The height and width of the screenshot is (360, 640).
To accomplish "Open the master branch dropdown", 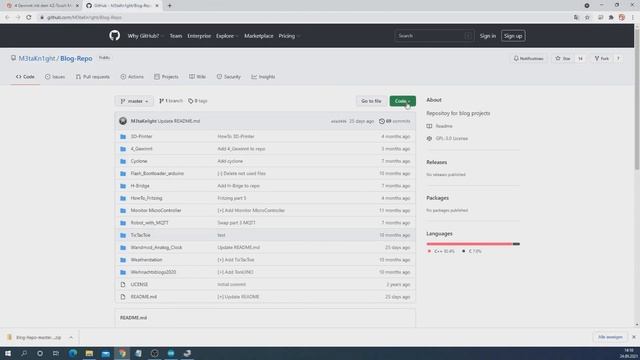I will coord(134,101).
